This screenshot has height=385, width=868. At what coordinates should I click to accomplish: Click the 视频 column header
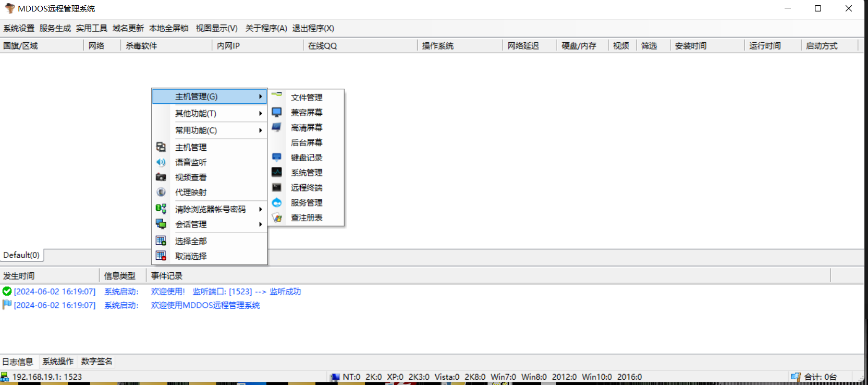click(x=622, y=46)
